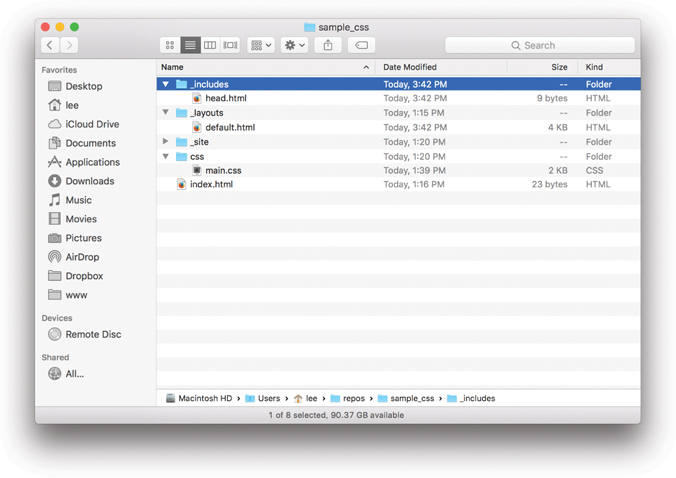The image size is (676, 478).
Task: Switch to cover flow view
Action: coord(230,45)
